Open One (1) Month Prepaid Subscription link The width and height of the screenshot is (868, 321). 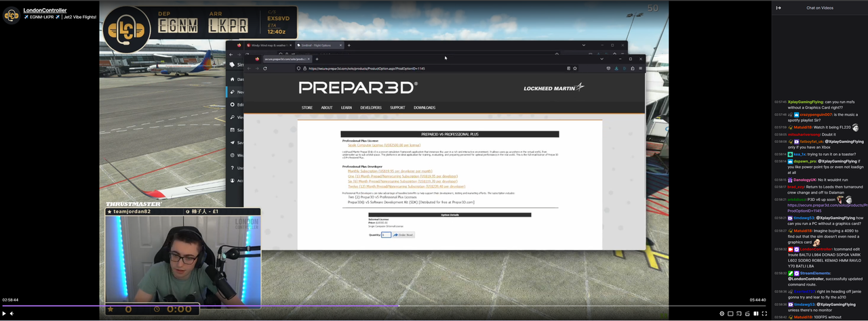403,176
